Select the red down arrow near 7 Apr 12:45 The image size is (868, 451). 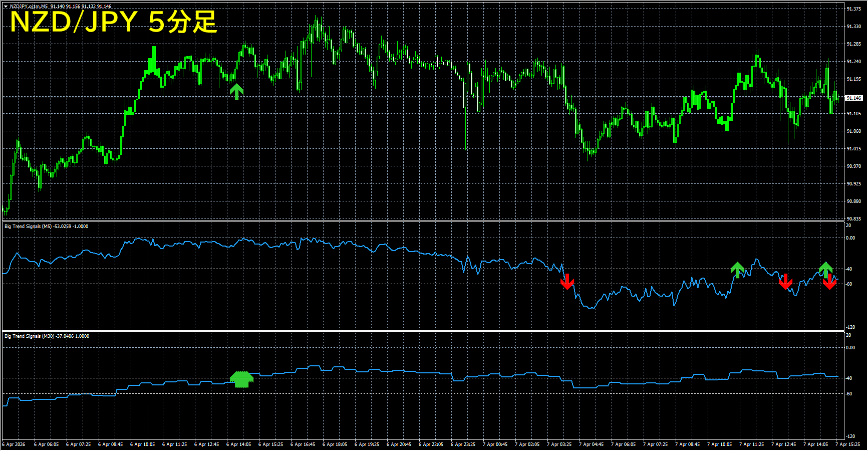click(785, 282)
